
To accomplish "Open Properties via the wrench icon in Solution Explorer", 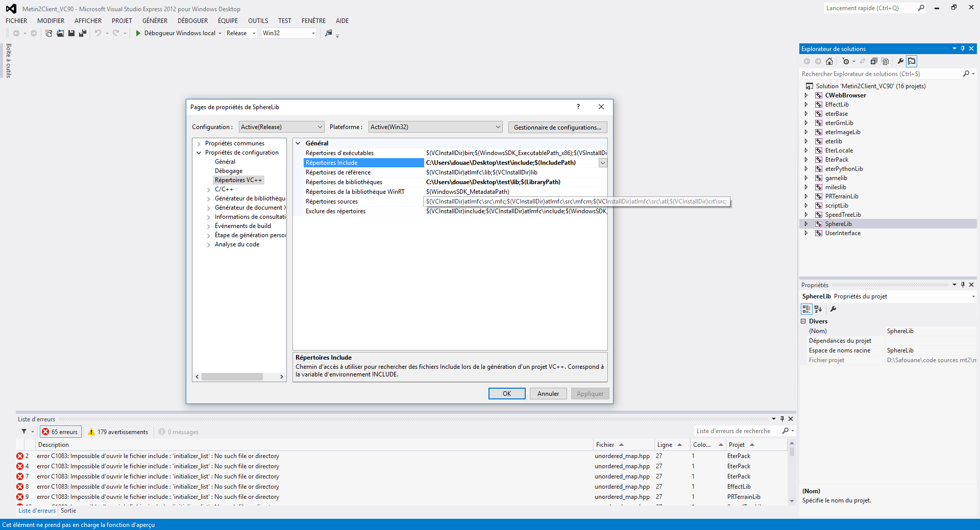I will [x=900, y=61].
